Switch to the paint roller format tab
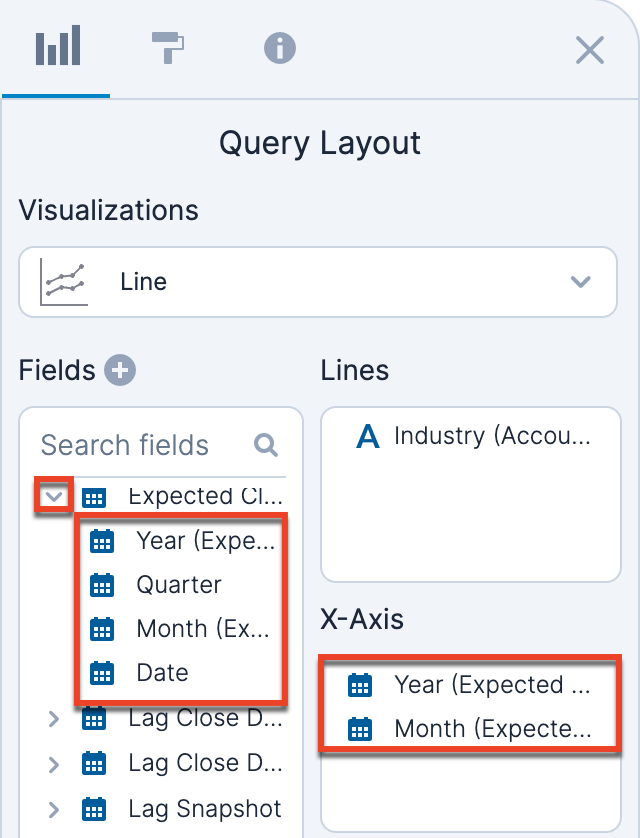This screenshot has width=640, height=838. 168,47
